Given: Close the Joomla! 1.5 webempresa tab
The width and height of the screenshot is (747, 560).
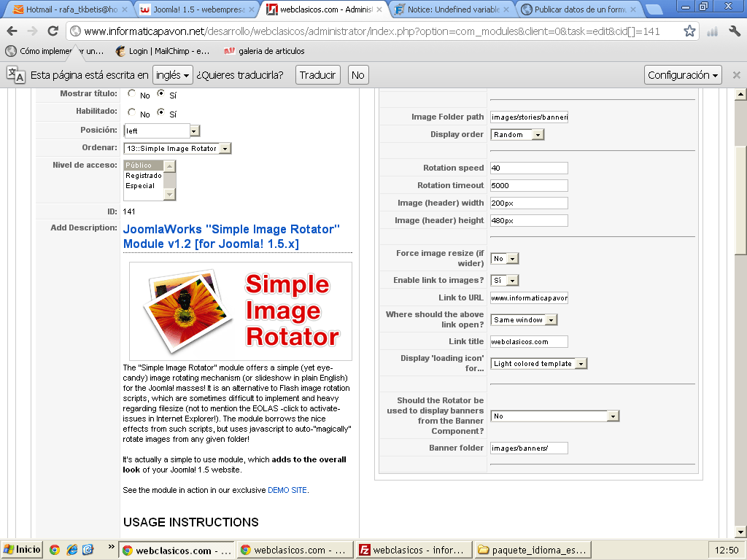Looking at the screenshot, I should point(251,9).
